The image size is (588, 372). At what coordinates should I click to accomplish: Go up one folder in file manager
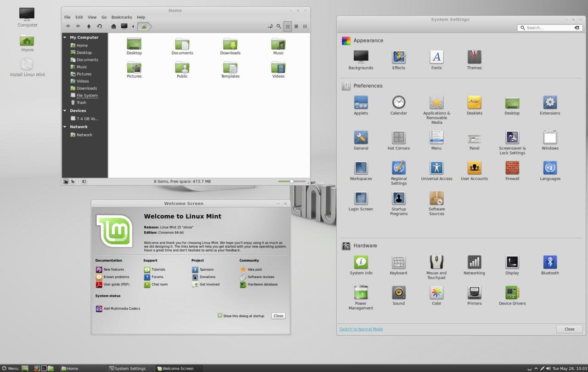pos(89,26)
